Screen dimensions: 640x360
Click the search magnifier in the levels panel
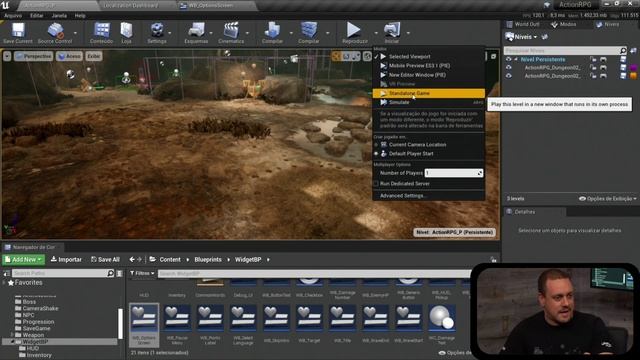623,51
